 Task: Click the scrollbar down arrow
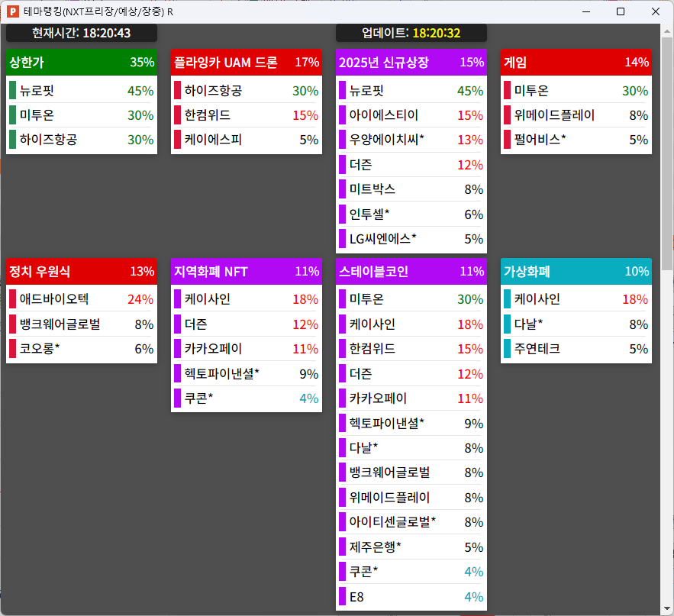[666, 608]
